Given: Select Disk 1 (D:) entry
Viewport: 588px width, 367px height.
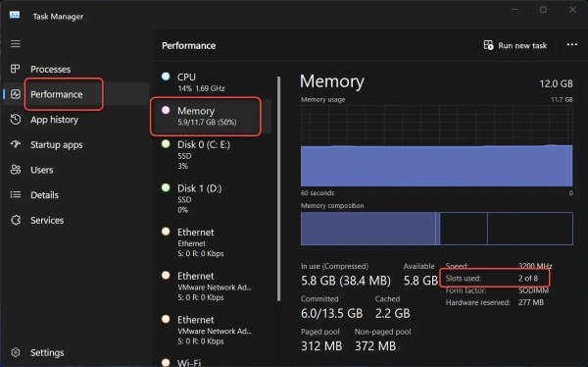Looking at the screenshot, I should click(212, 198).
